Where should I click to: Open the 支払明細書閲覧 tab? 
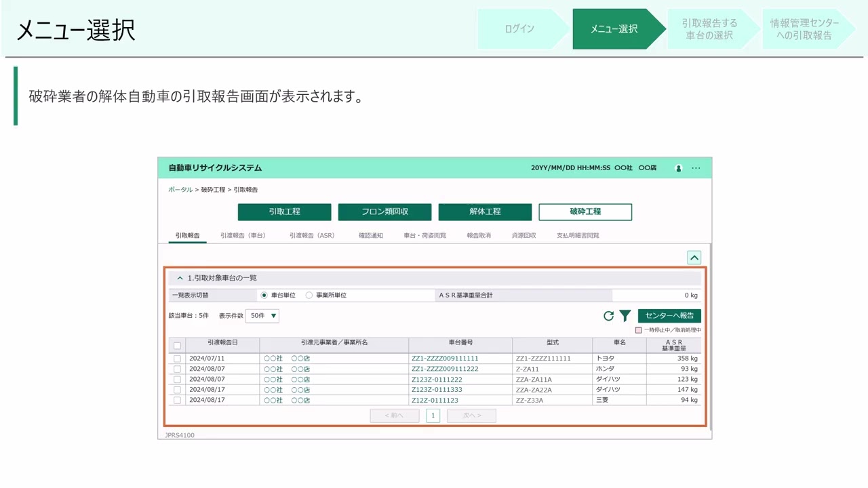[x=578, y=236]
